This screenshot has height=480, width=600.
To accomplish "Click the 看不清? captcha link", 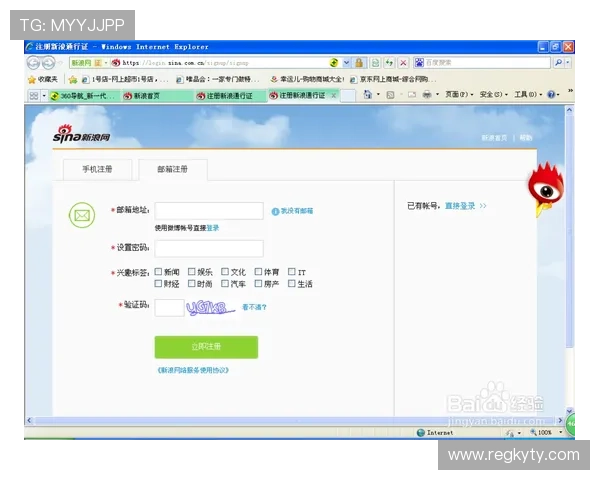I will pos(254,307).
